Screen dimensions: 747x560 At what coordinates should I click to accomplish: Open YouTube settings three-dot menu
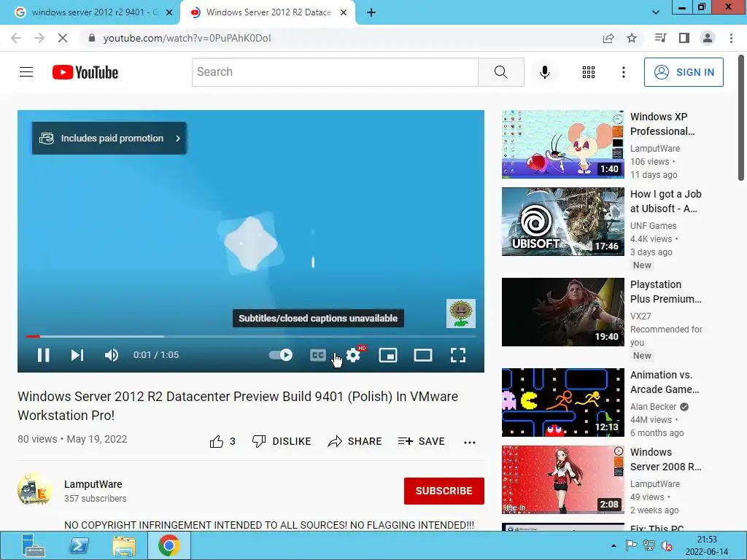(623, 72)
